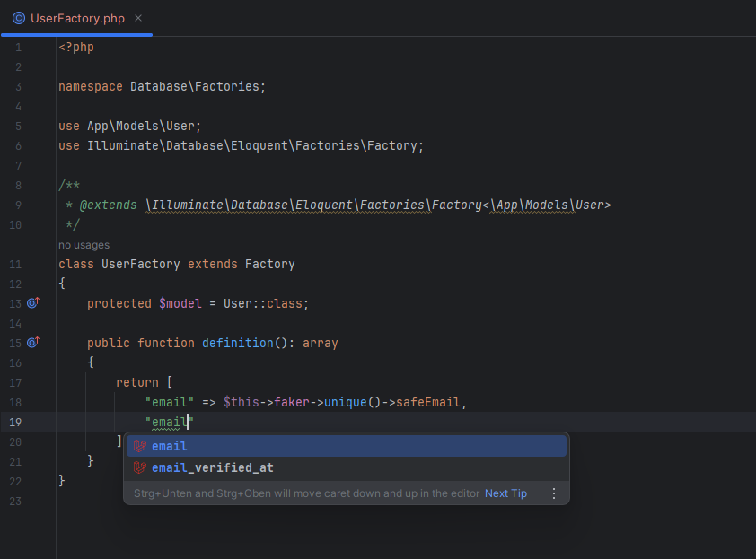Click the tip text in completion popup
This screenshot has width=756, height=559.
[307, 493]
